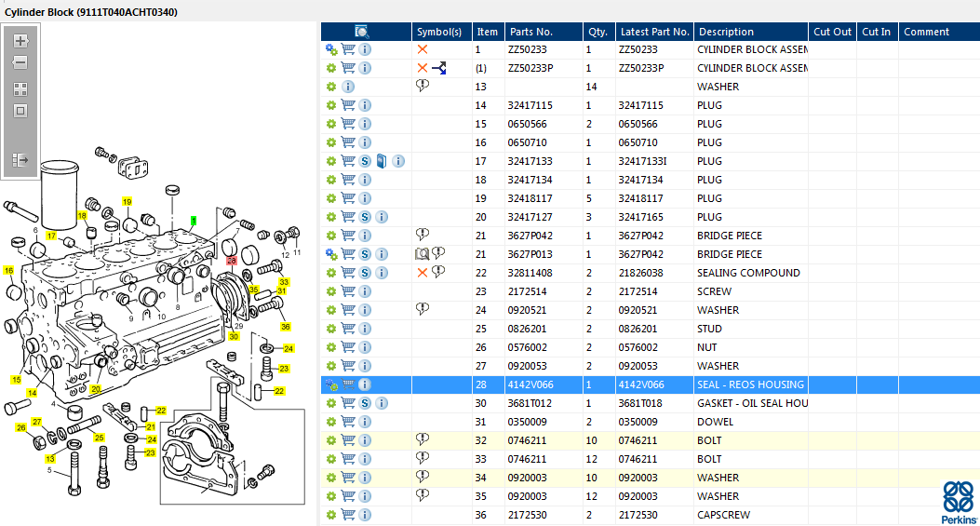
Task: Sort by the Qty. column header
Action: [x=599, y=32]
